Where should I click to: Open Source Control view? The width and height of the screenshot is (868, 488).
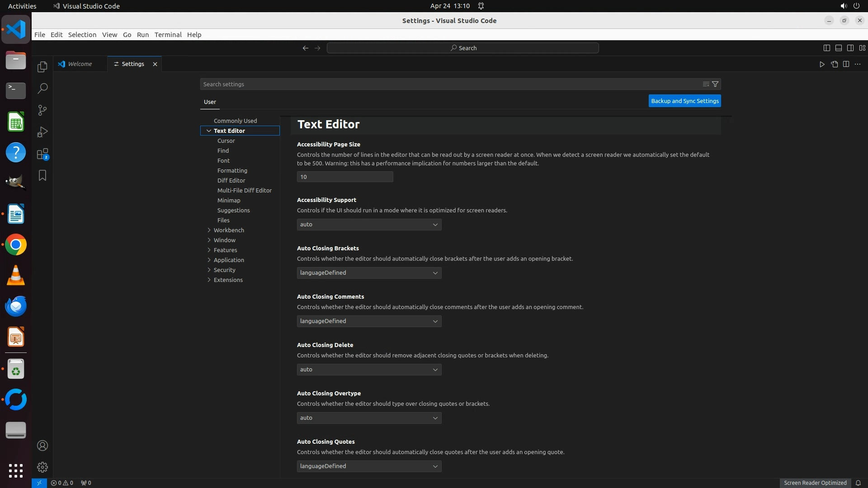[42, 110]
